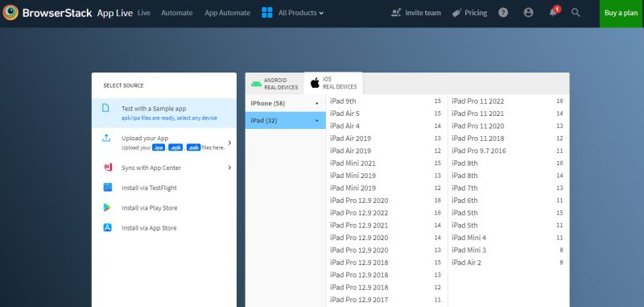The width and height of the screenshot is (644, 307).
Task: Select iPad Air 5 device
Action: pos(386,114)
